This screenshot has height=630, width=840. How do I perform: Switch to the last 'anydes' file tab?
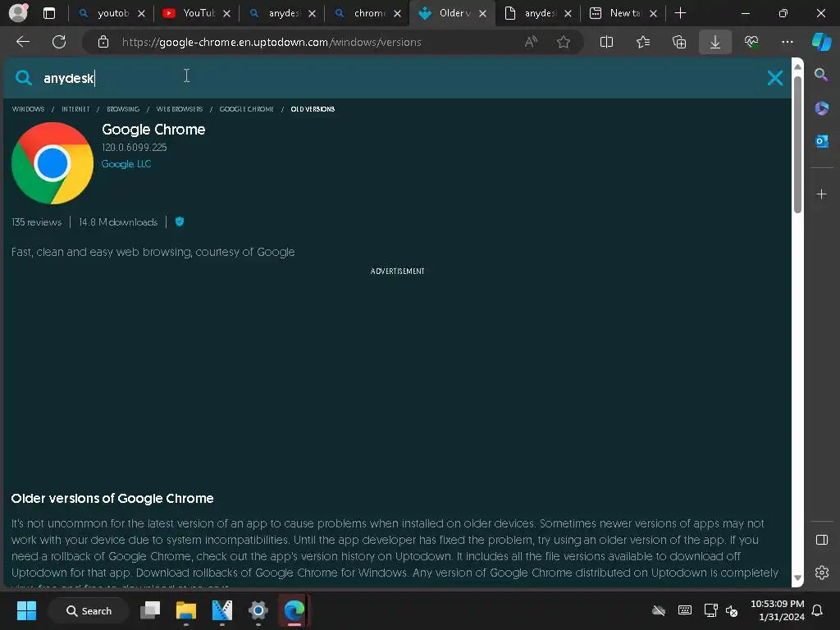tap(540, 13)
